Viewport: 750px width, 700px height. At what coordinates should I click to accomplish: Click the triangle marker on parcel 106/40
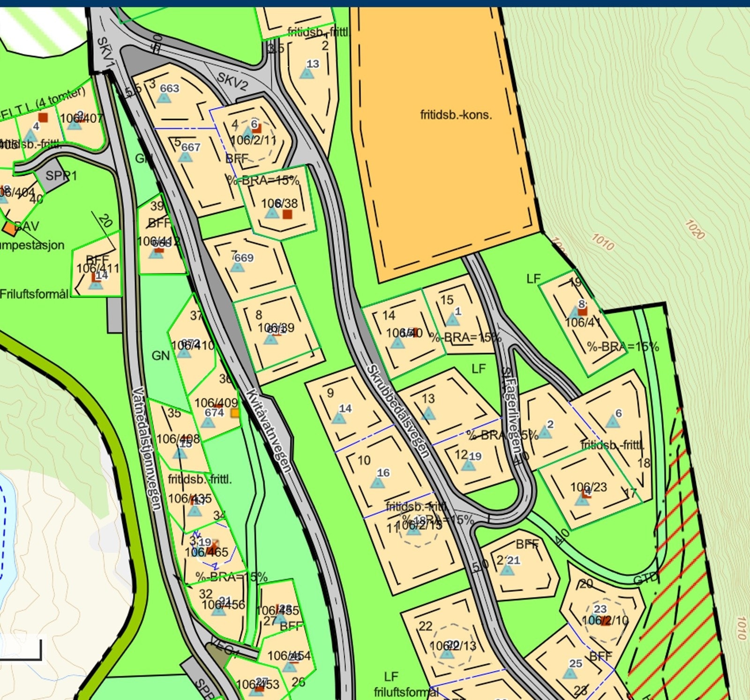pyautogui.click(x=397, y=343)
